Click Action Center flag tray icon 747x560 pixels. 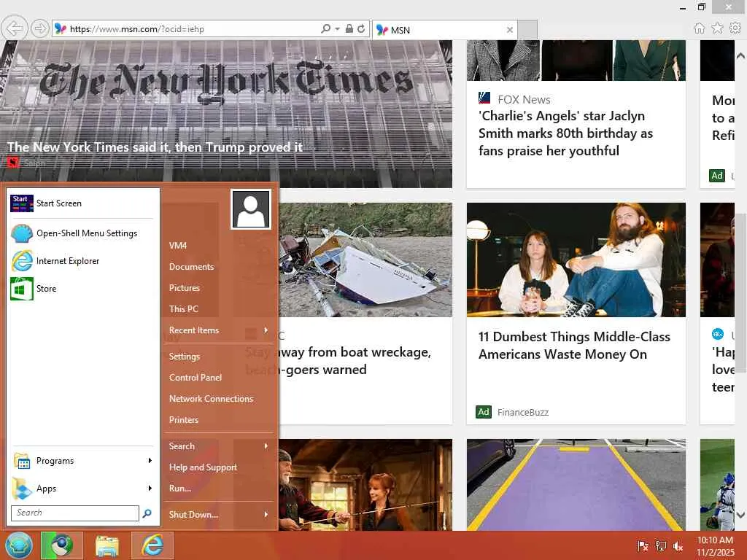pos(643,546)
